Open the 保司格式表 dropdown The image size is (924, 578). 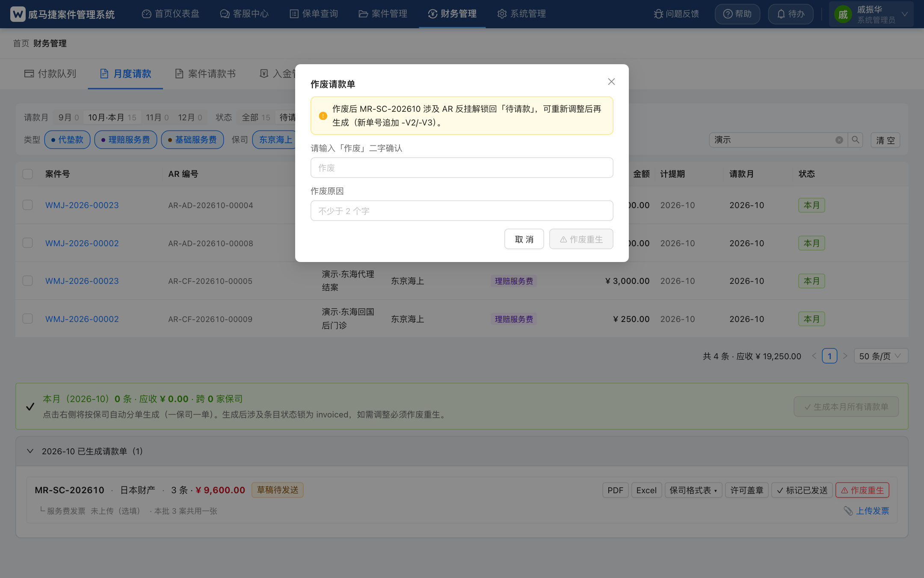pos(693,490)
